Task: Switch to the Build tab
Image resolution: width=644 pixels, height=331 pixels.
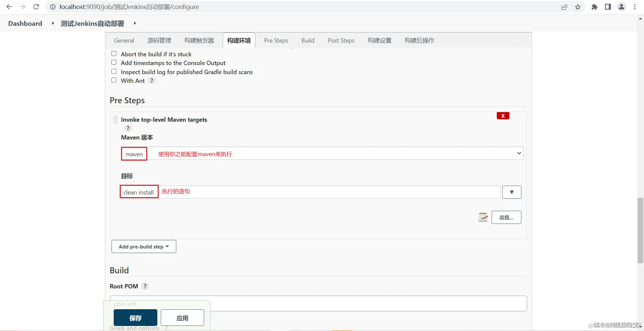Action: tap(308, 41)
